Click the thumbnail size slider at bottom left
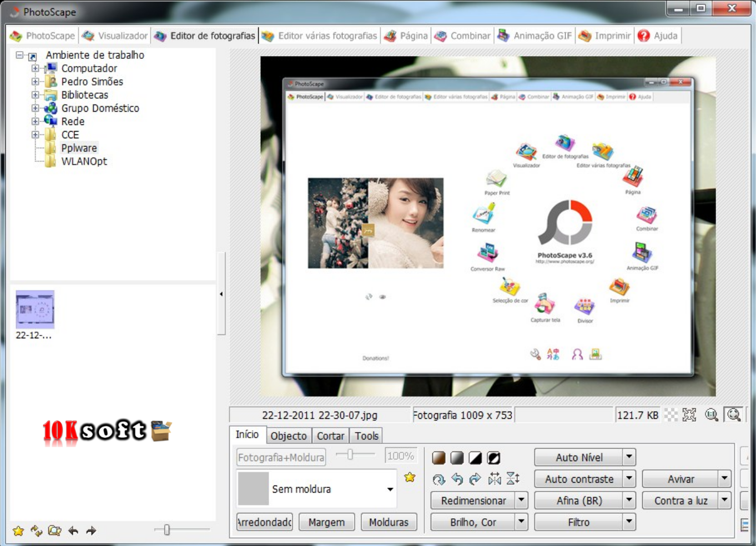Screen dimensions: 756x546 coord(182,530)
